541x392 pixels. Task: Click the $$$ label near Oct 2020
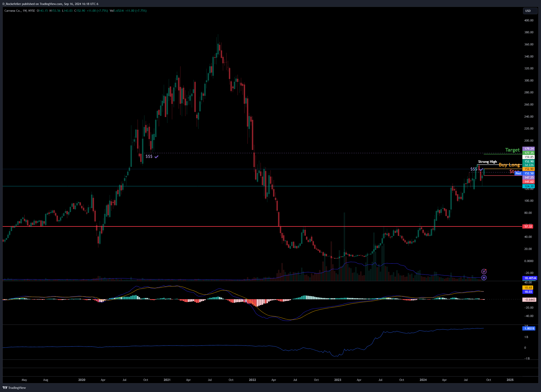click(149, 157)
